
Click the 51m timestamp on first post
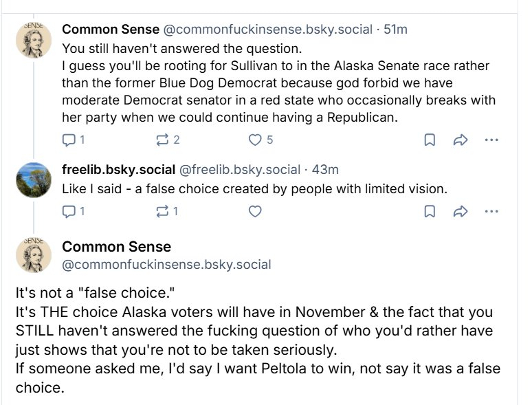[396, 29]
